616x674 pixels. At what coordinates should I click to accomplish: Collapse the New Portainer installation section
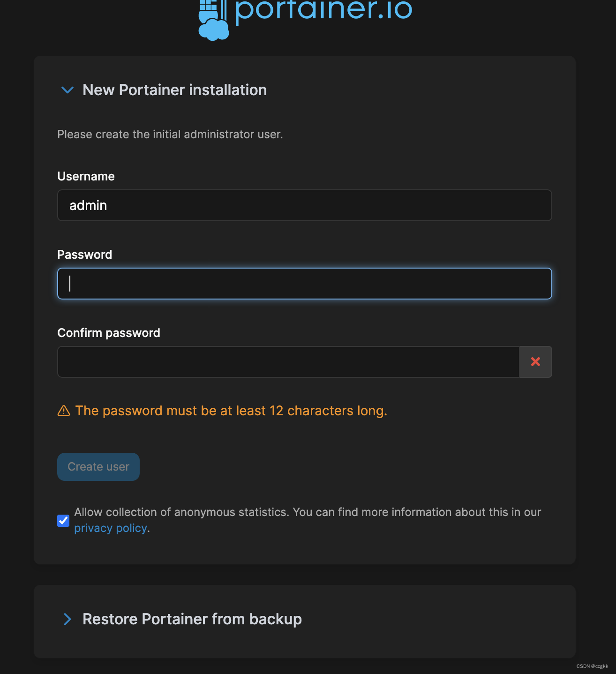(68, 90)
